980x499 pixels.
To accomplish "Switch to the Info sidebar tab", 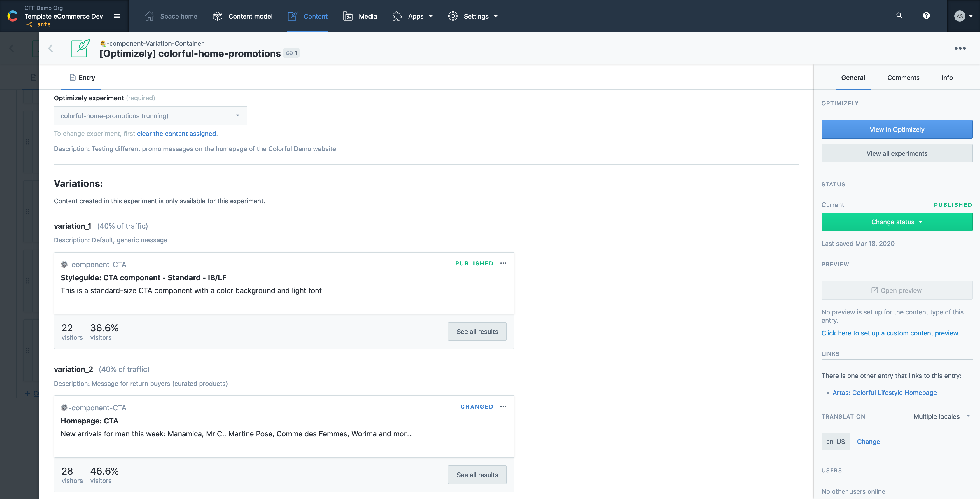I will tap(946, 78).
